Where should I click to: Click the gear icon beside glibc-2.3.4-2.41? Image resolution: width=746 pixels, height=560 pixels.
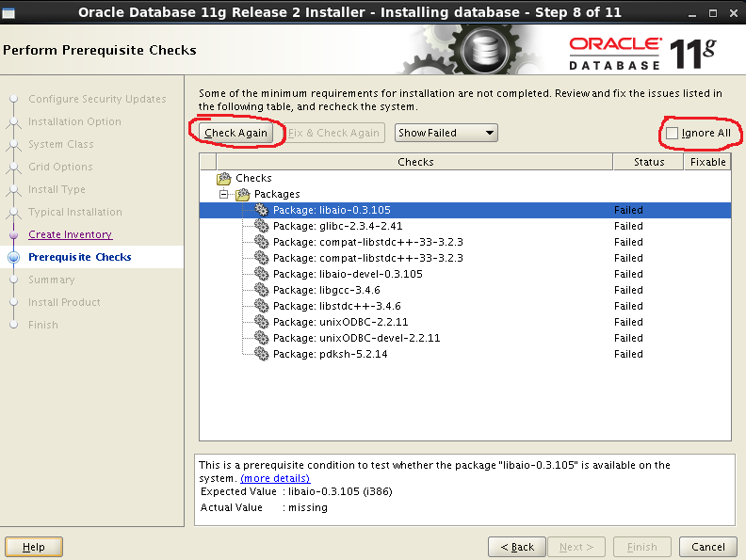coord(261,226)
